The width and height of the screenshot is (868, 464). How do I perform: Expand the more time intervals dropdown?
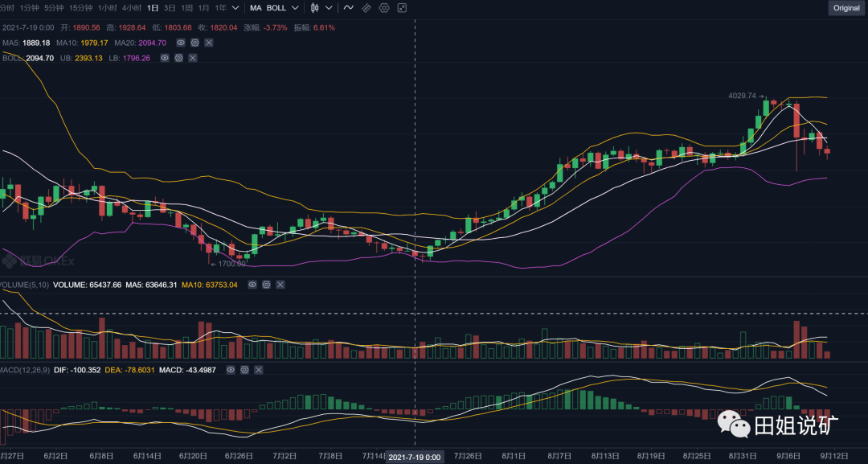click(235, 8)
